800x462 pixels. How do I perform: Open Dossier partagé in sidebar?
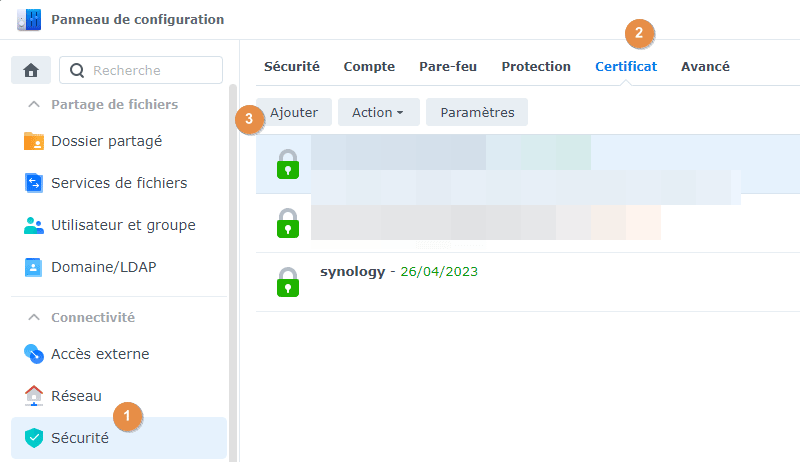[119, 141]
